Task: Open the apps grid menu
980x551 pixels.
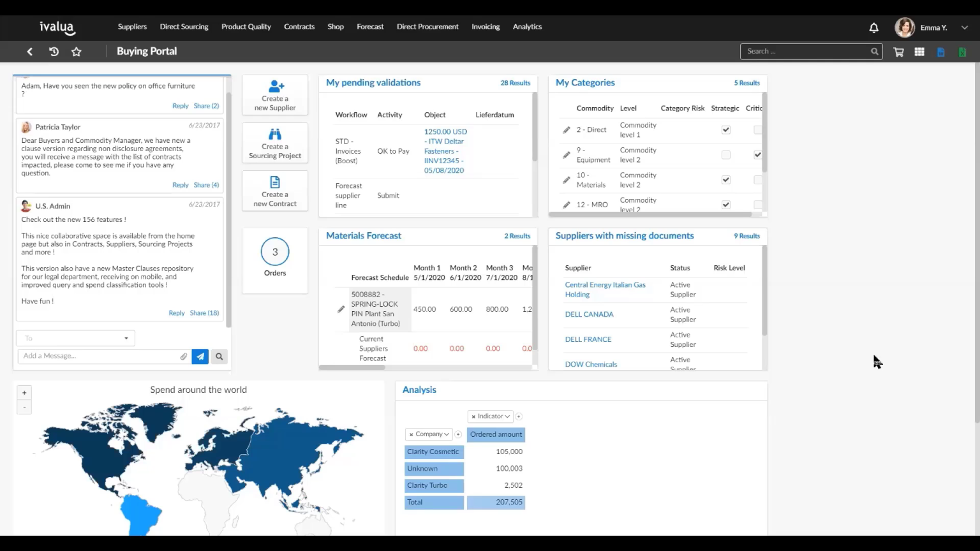Action: [919, 51]
